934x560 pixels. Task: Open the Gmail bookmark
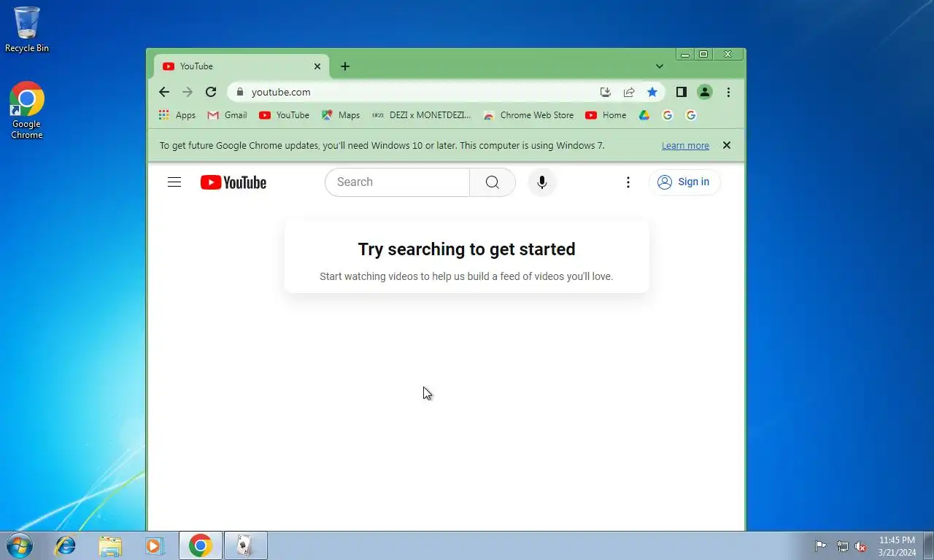[228, 115]
